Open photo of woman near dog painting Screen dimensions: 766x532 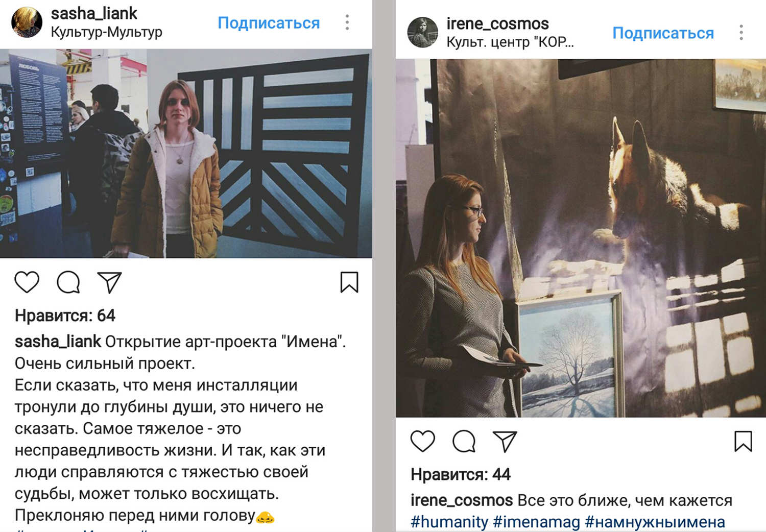(x=581, y=238)
